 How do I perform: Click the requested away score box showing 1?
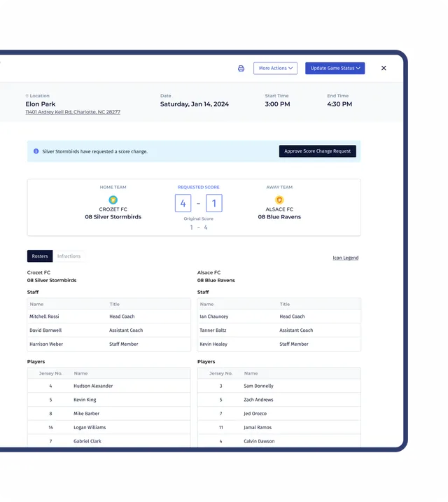[214, 204]
